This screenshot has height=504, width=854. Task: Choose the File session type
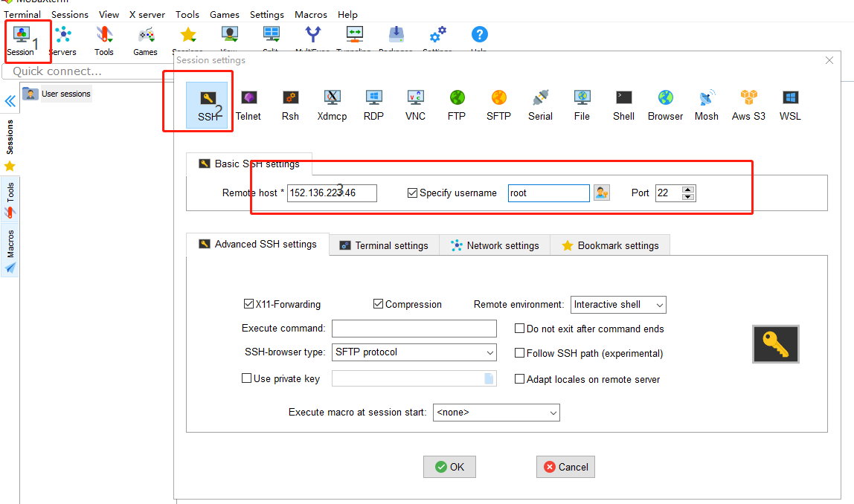point(582,106)
